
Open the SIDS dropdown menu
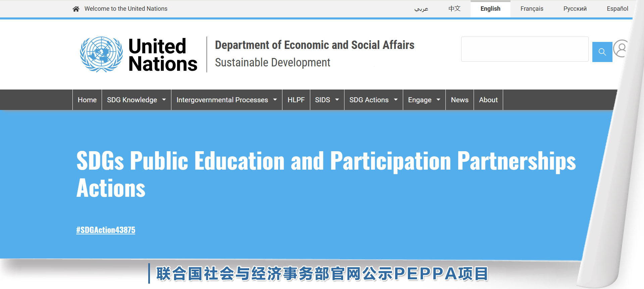coord(327,100)
